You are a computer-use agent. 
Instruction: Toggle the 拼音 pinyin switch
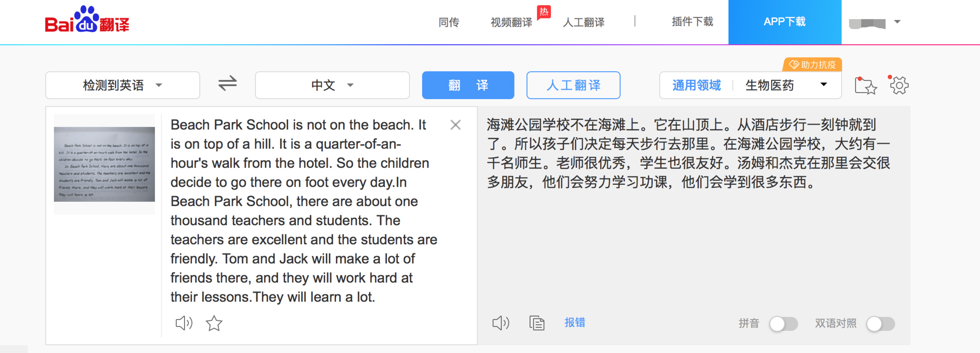tap(783, 324)
